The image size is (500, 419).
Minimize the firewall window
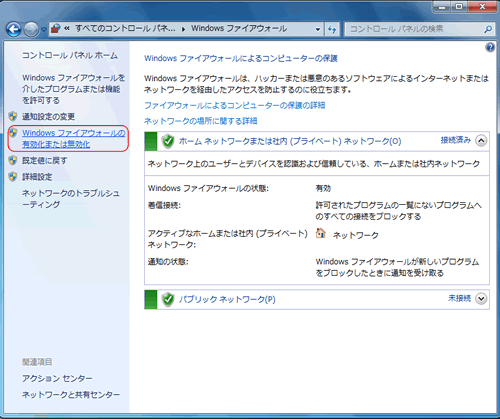(442, 6)
